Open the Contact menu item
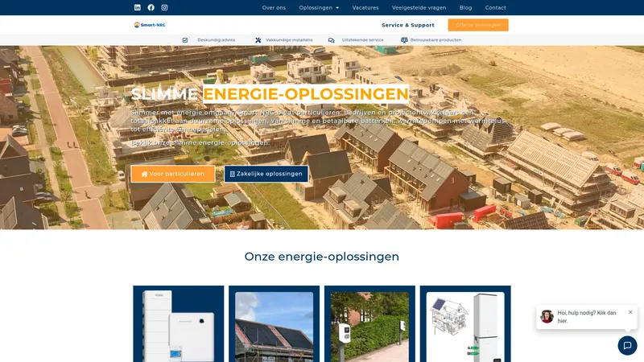644x362 pixels. coord(495,7)
